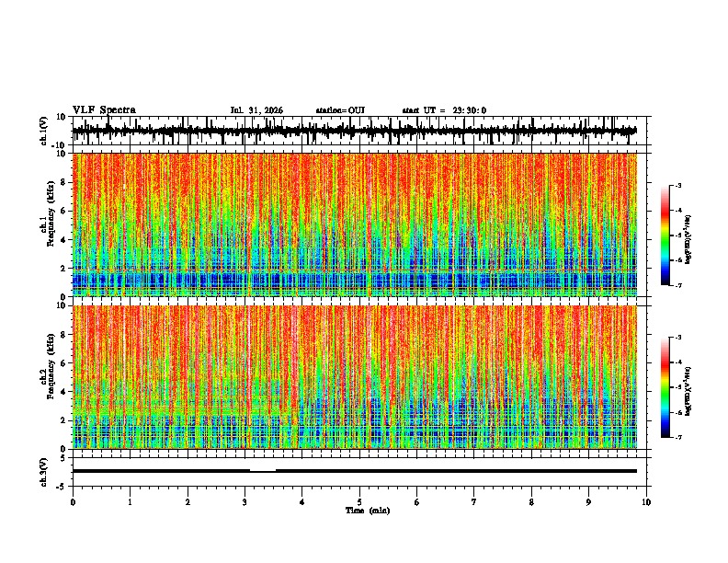Viewport: 728px width, 563px height.
Task: Click the ch.1 spectrogram color scale bar
Action: [x=665, y=236]
